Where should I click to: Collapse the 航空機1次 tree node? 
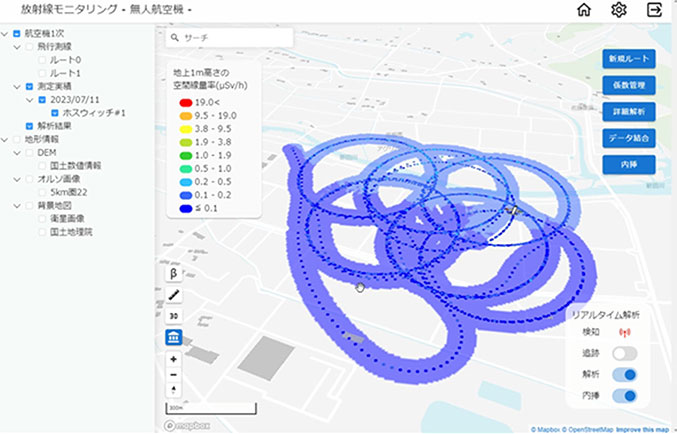pyautogui.click(x=6, y=35)
